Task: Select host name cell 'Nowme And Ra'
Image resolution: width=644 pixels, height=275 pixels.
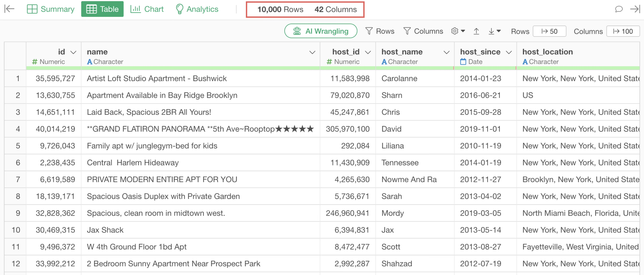Action: [415, 179]
